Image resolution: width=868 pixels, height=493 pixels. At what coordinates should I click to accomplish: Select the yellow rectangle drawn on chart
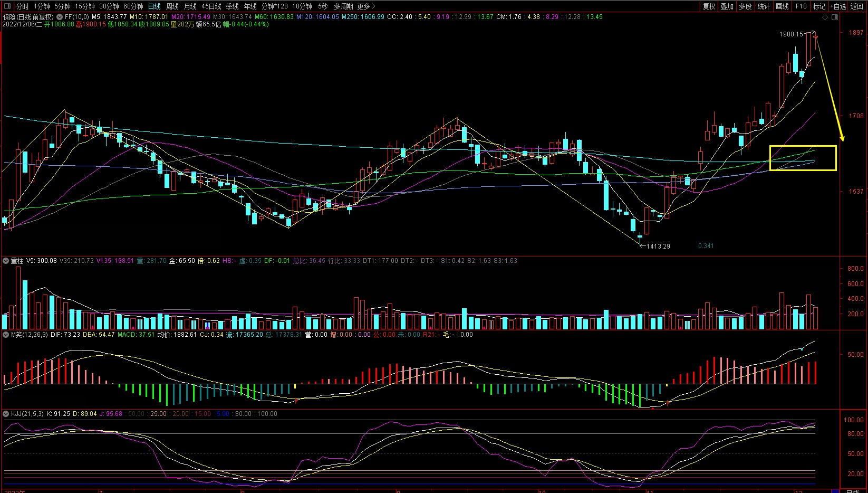[803, 146]
